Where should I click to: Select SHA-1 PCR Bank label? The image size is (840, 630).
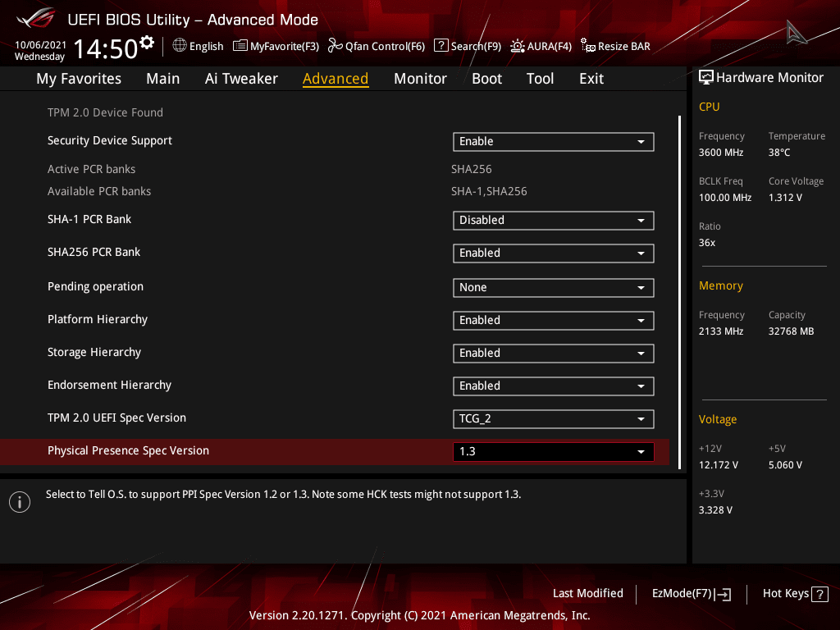coord(89,219)
